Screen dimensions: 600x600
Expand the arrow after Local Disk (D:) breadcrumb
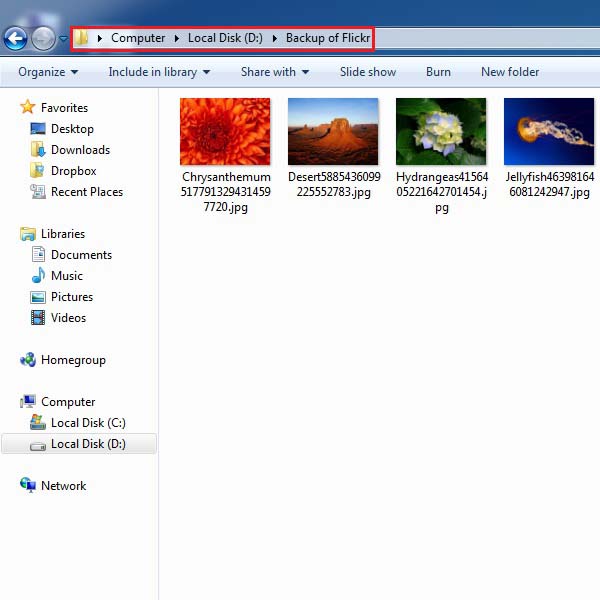click(x=275, y=38)
